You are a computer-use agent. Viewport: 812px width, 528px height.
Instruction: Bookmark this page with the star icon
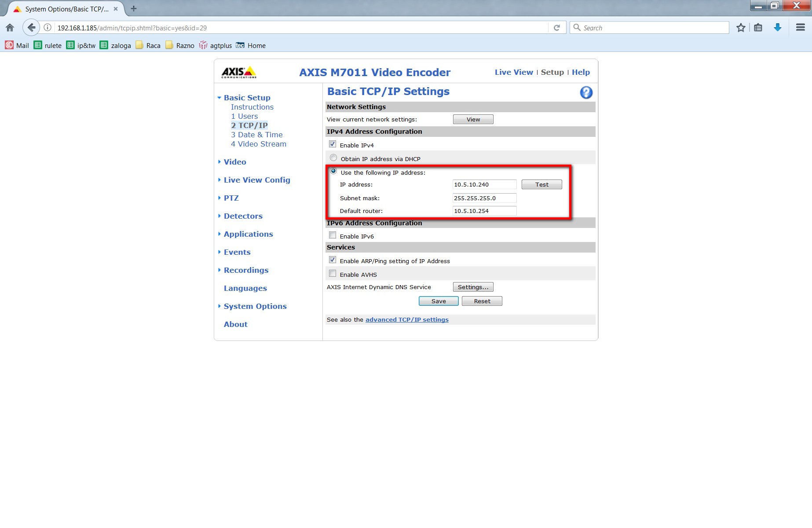741,28
